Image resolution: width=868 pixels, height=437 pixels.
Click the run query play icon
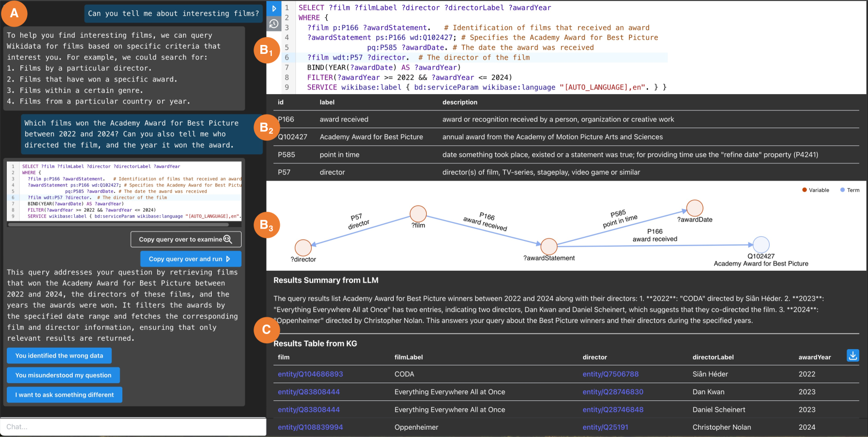274,8
